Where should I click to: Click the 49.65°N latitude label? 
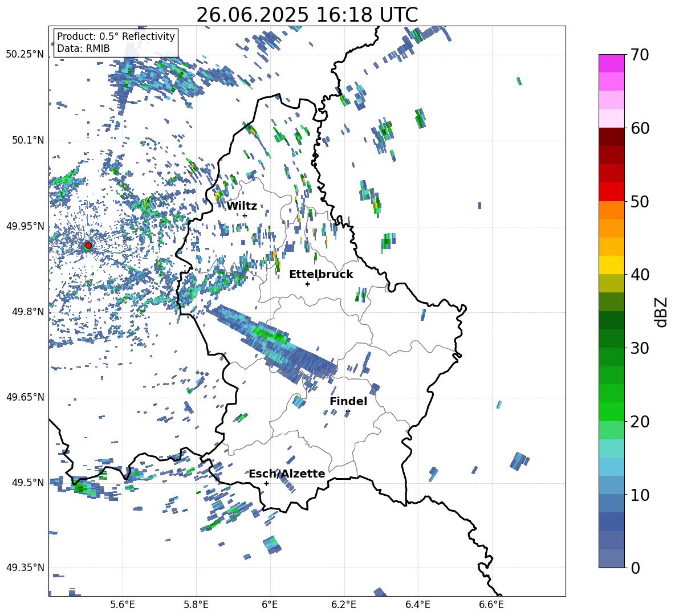25,397
